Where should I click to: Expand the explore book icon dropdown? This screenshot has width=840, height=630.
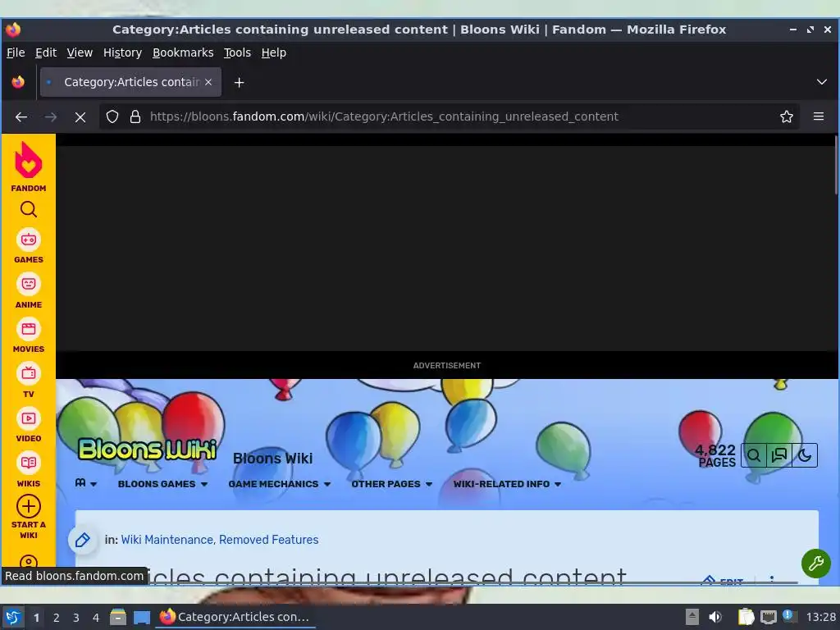click(85, 483)
